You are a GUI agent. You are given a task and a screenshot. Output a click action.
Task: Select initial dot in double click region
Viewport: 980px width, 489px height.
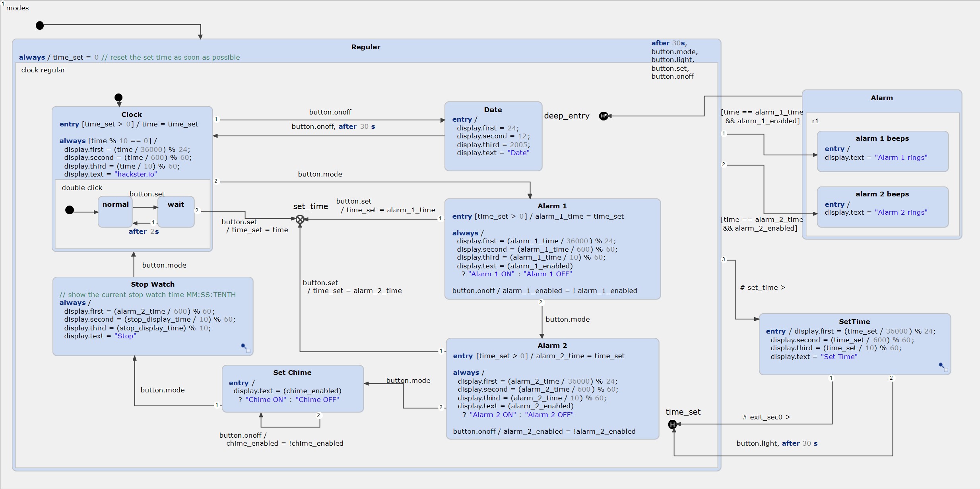(70, 210)
